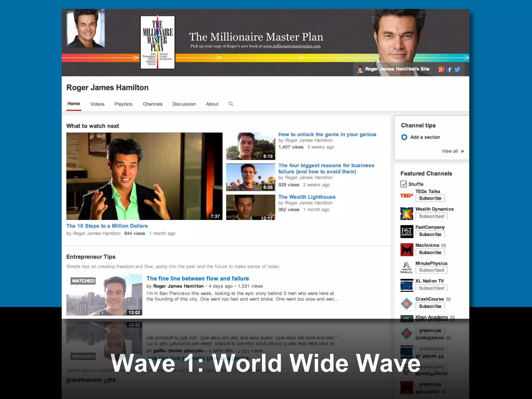
Task: Click the Add a section text
Action: click(425, 137)
